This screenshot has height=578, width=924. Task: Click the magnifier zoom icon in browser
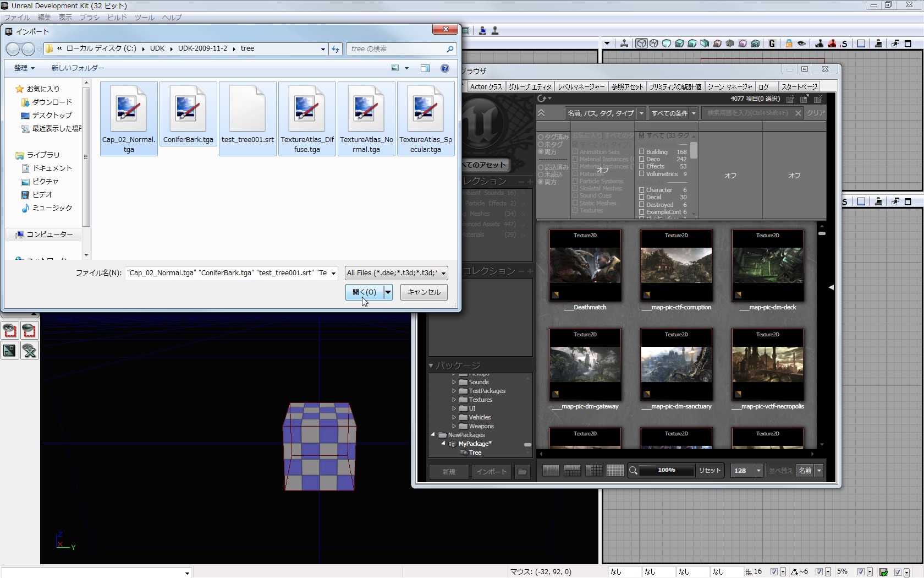[634, 471]
